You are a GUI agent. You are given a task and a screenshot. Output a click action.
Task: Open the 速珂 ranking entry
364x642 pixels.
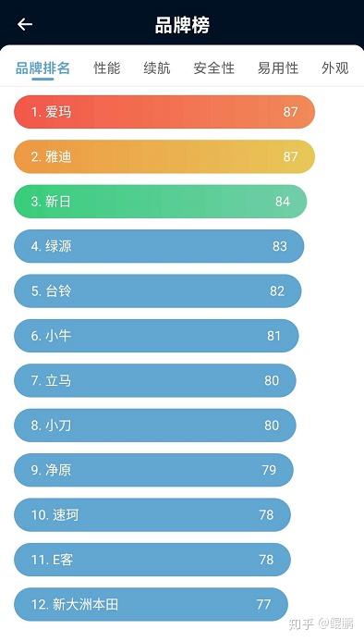(x=152, y=514)
